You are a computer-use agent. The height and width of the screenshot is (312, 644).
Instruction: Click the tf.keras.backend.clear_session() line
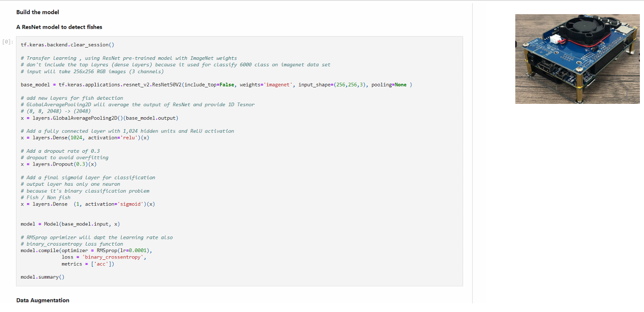pos(67,45)
